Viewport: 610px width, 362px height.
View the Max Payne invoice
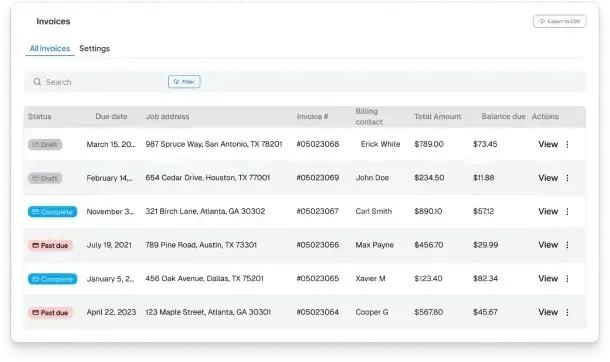(548, 245)
